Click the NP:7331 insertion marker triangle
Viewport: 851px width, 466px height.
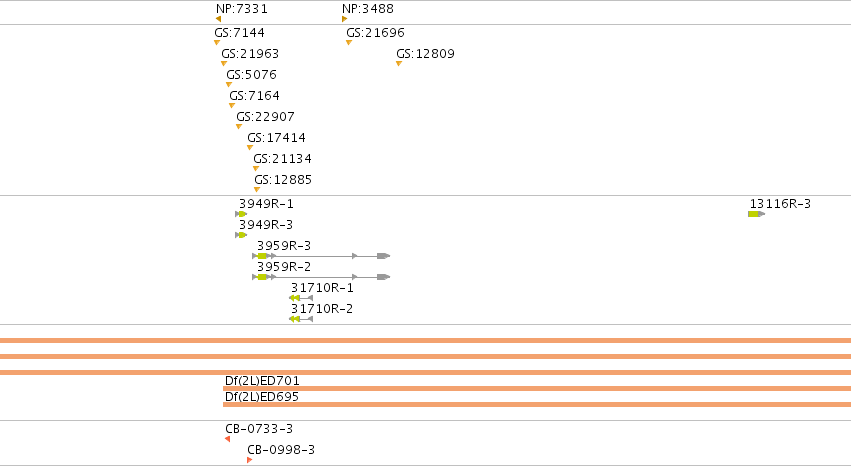coord(218,20)
